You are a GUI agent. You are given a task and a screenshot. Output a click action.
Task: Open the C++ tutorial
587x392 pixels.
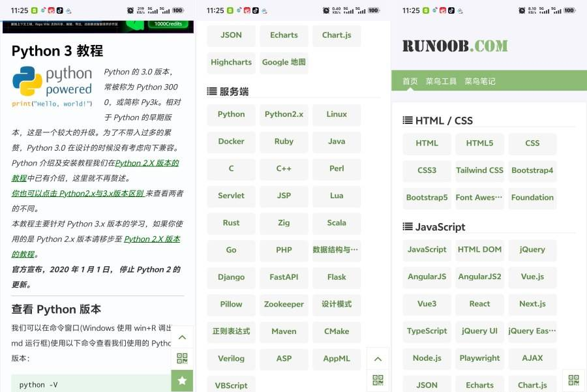point(284,169)
